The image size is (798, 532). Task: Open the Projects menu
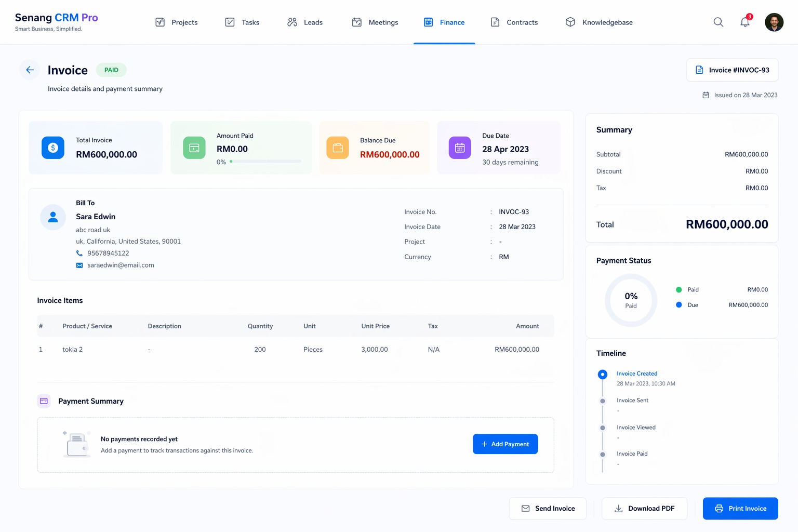click(177, 22)
